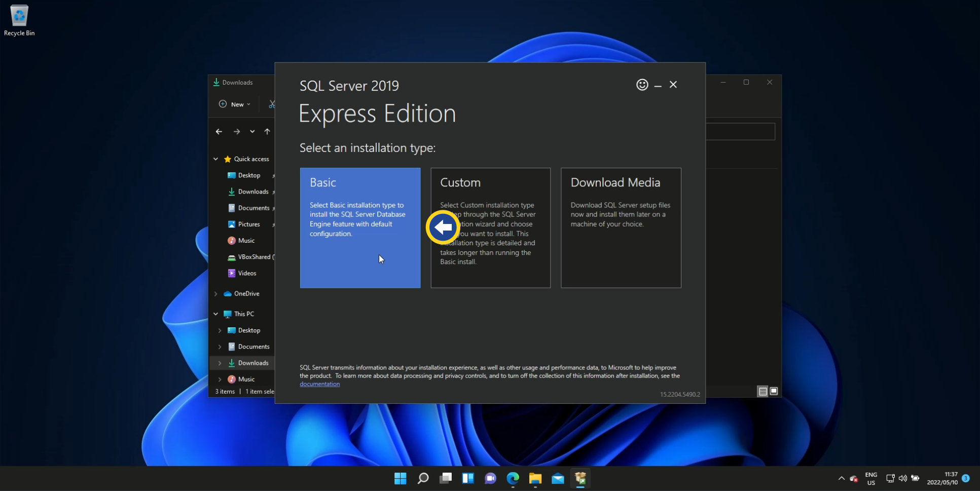The image size is (980, 491).
Task: Expand Downloads under This PC
Action: pyautogui.click(x=220, y=363)
